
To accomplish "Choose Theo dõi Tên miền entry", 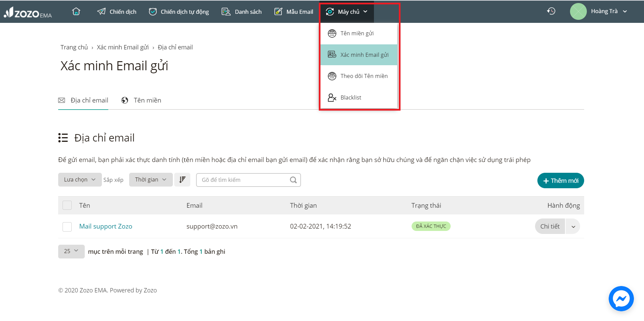I will [359, 76].
